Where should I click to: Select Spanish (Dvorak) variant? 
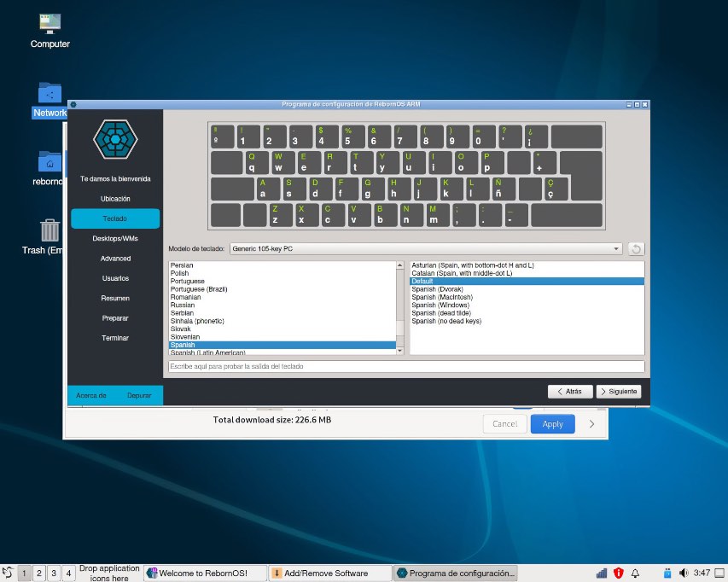coord(527,289)
